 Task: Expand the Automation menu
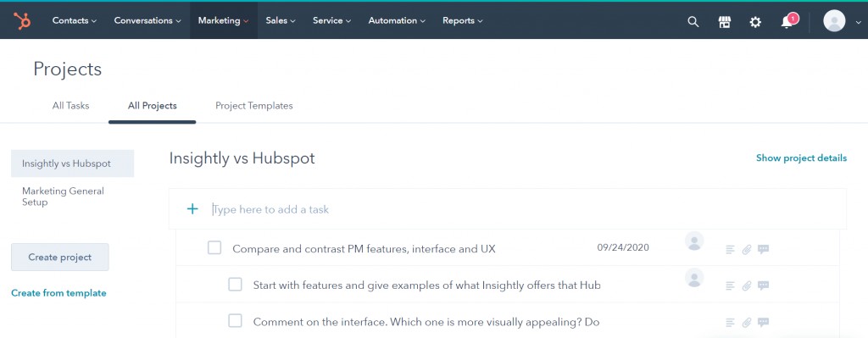pos(397,20)
